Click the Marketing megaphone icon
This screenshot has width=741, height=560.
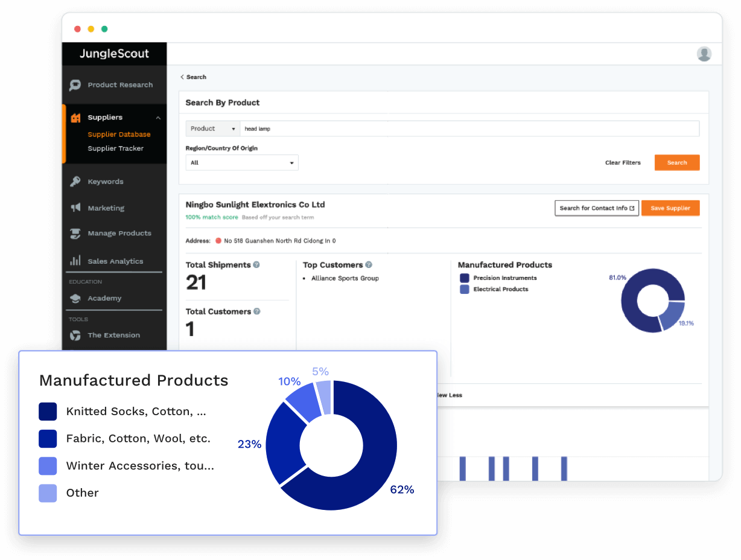click(x=75, y=208)
